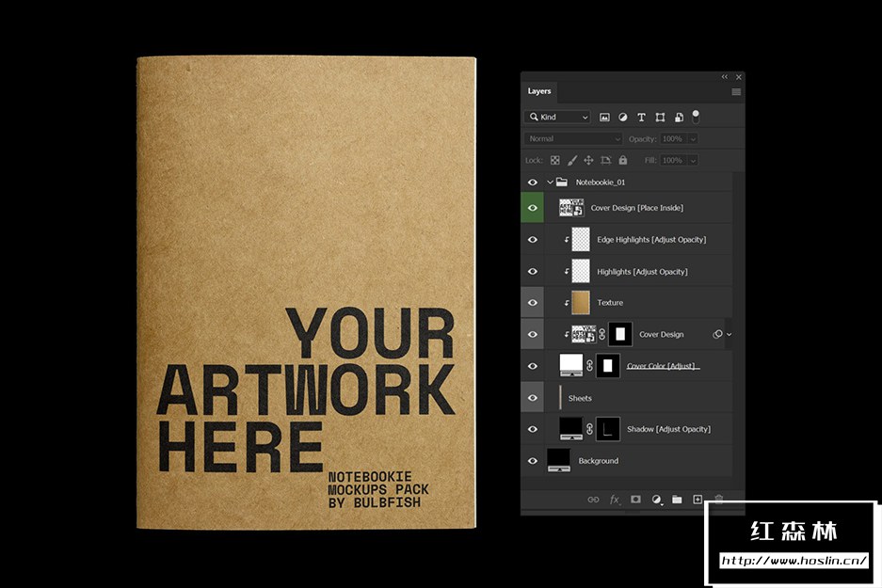
Task: Hide the Background layer
Action: (x=533, y=461)
